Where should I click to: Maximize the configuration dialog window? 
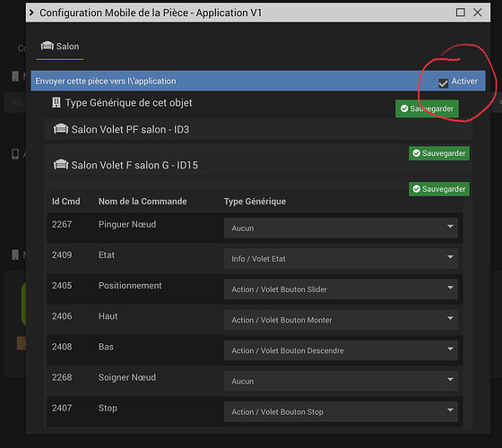pos(461,13)
